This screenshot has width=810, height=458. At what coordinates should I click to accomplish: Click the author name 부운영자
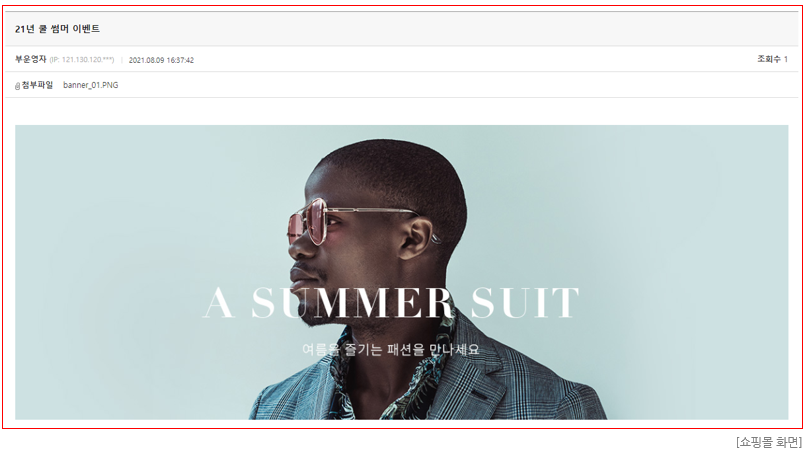tap(30, 59)
